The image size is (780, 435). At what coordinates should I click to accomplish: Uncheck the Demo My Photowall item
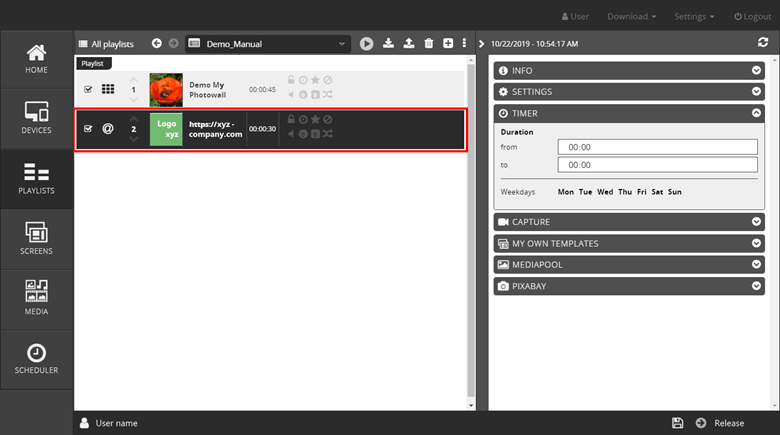tap(88, 90)
